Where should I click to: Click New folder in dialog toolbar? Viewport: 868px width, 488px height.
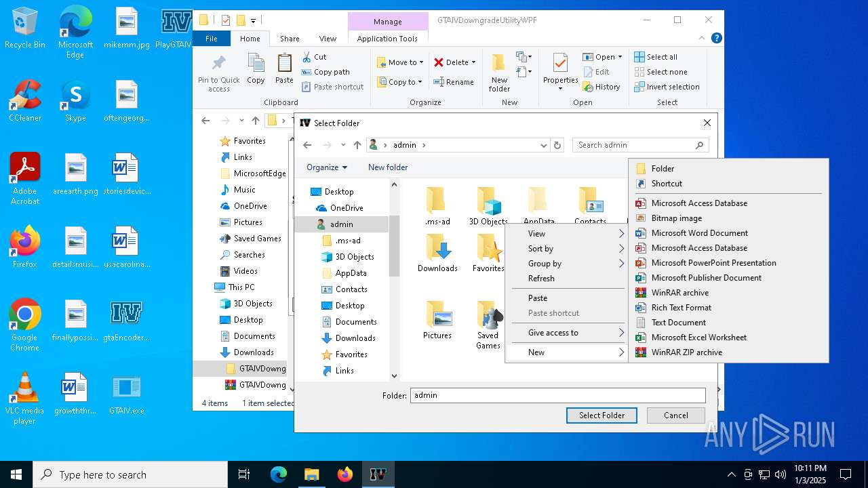tap(388, 167)
